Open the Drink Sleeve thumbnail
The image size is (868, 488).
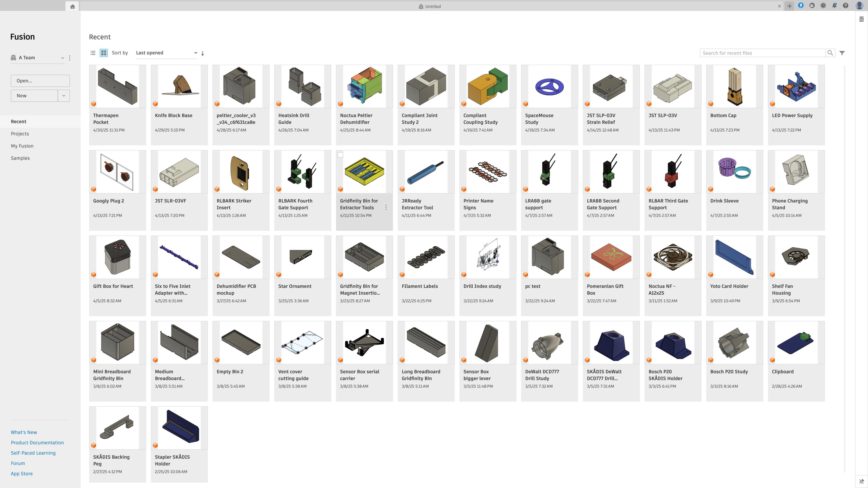click(735, 172)
